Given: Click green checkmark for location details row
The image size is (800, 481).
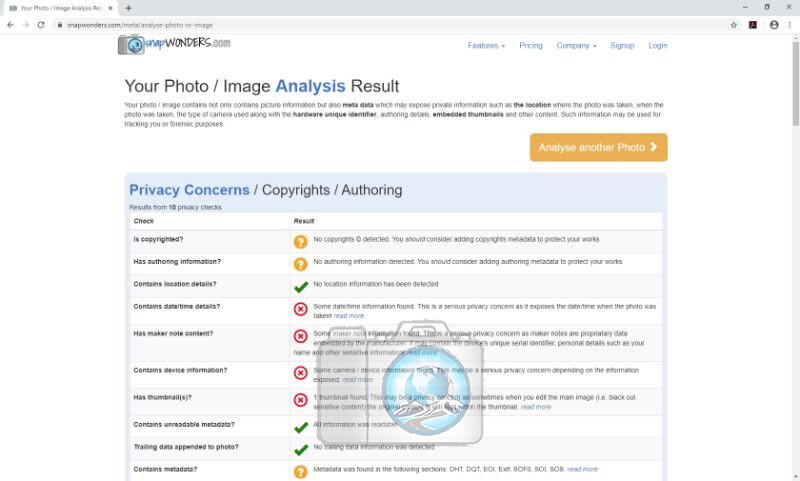Looking at the screenshot, I should tap(301, 287).
